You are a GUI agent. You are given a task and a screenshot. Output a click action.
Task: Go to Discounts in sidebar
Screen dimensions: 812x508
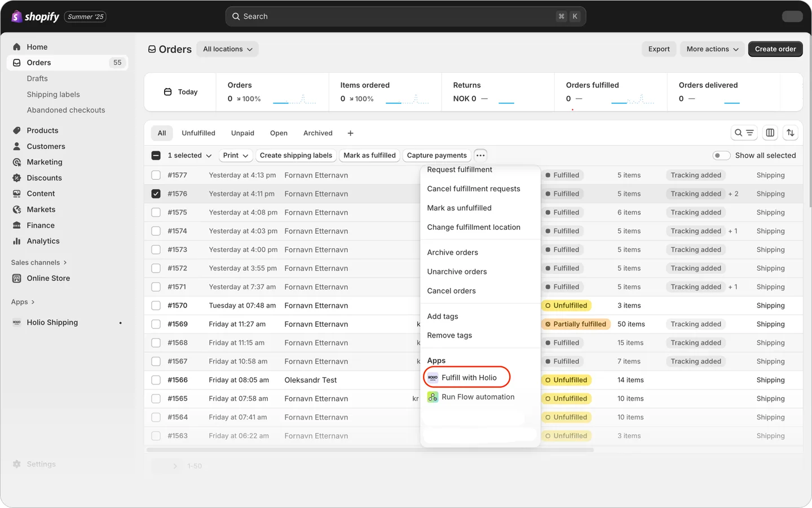tap(44, 178)
